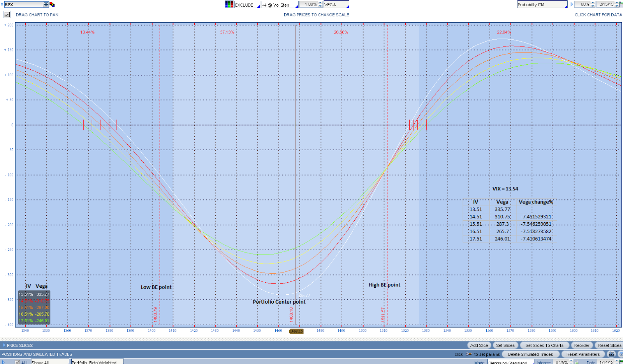Click the wrench icon near 'to set params'
Image resolution: width=623 pixels, height=364 pixels.
[x=468, y=354]
